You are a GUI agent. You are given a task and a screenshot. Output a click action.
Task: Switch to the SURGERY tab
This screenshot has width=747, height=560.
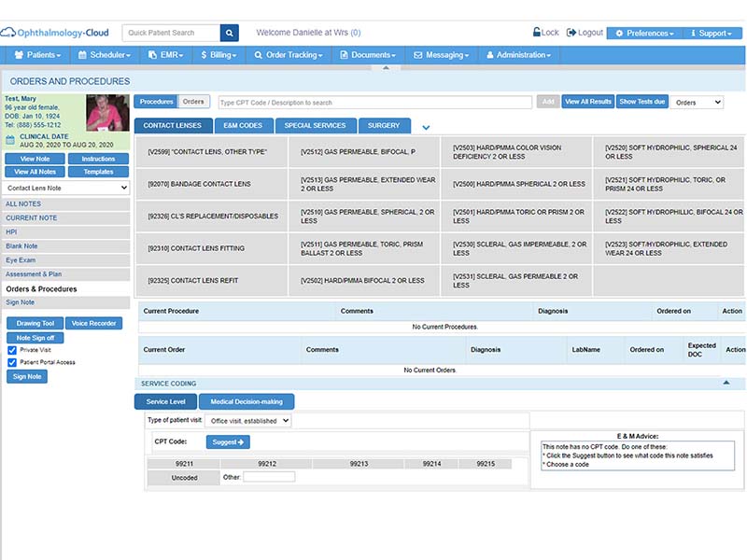tap(385, 125)
